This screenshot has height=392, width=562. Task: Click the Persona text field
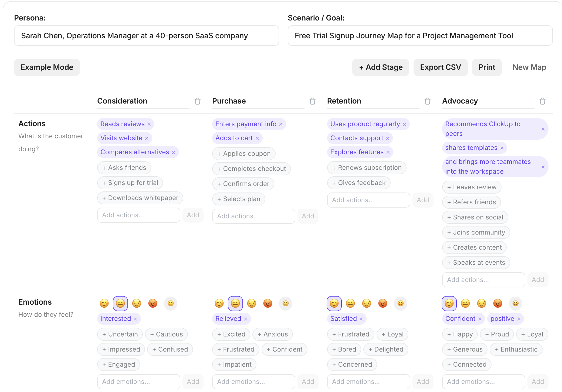146,36
